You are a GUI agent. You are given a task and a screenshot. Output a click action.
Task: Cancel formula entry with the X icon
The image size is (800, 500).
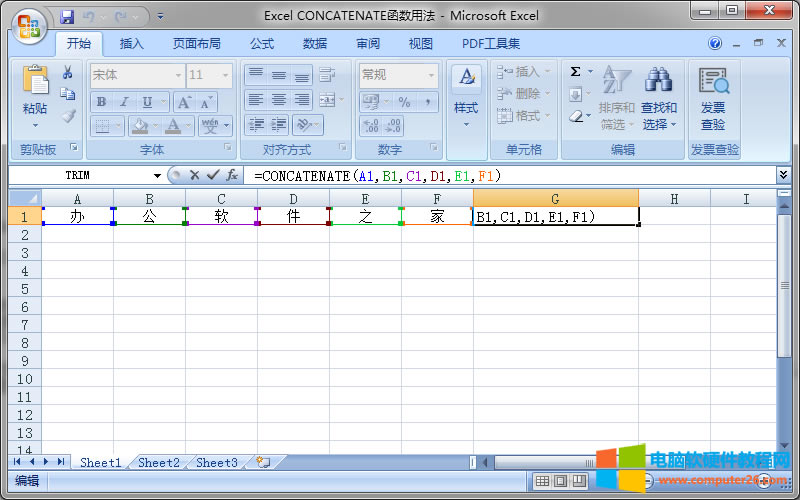(195, 175)
